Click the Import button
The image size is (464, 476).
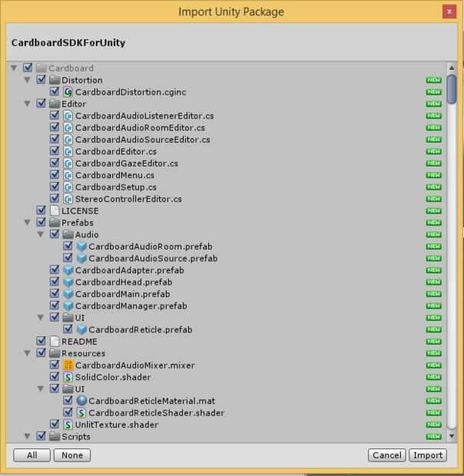click(428, 455)
